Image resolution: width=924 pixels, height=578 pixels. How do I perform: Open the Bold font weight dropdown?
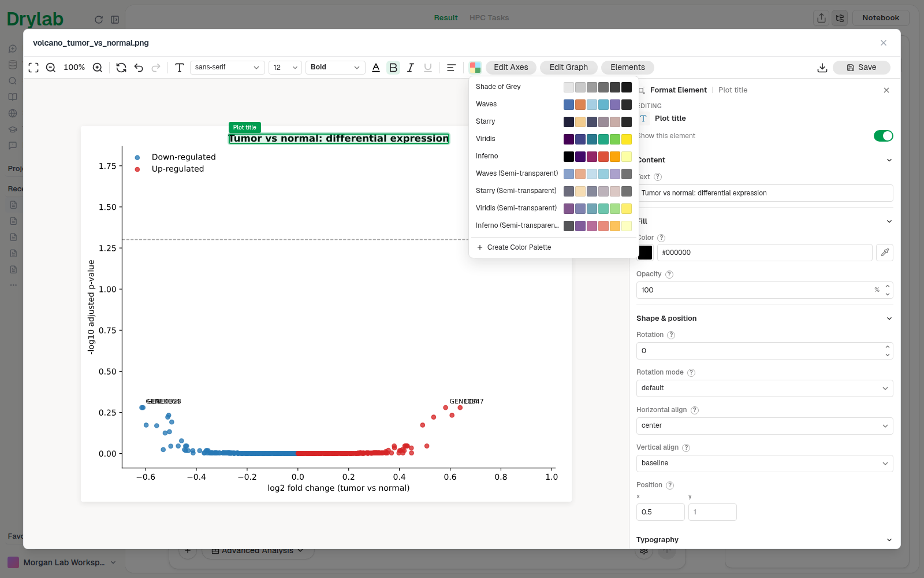click(336, 68)
